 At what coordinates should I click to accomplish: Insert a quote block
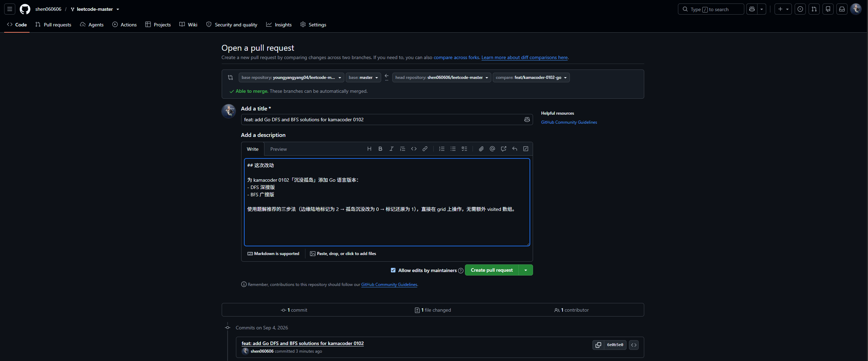[403, 149]
